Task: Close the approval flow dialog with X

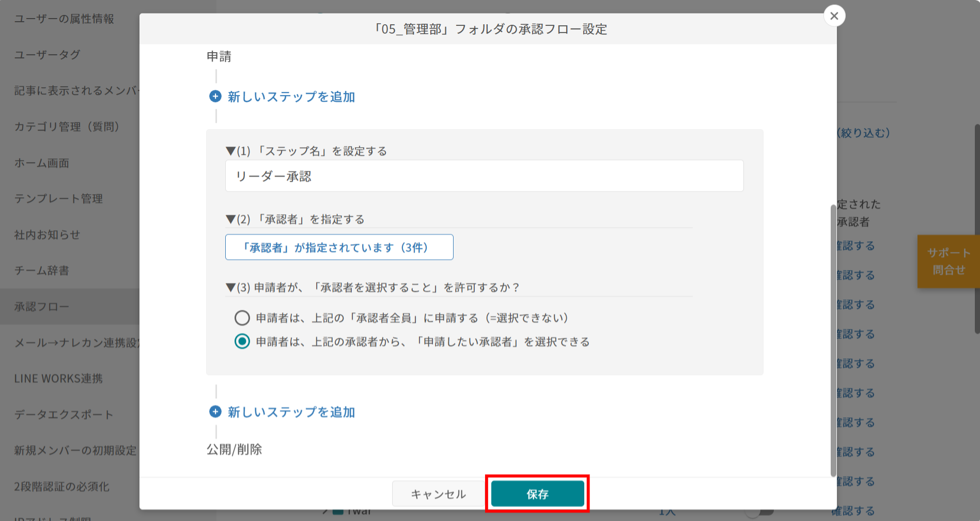Action: click(834, 16)
